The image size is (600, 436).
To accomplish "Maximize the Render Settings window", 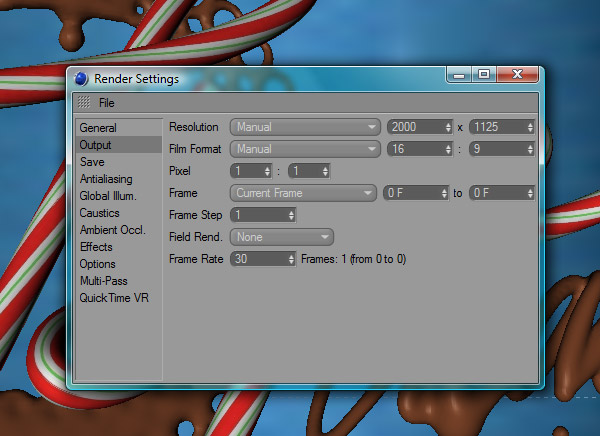I will pos(484,74).
